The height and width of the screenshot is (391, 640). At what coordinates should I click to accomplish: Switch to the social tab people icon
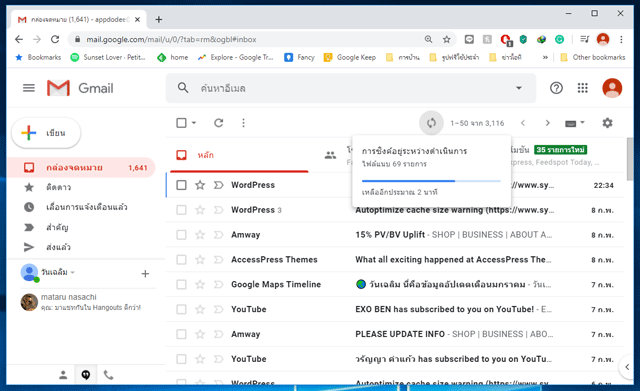coord(330,155)
